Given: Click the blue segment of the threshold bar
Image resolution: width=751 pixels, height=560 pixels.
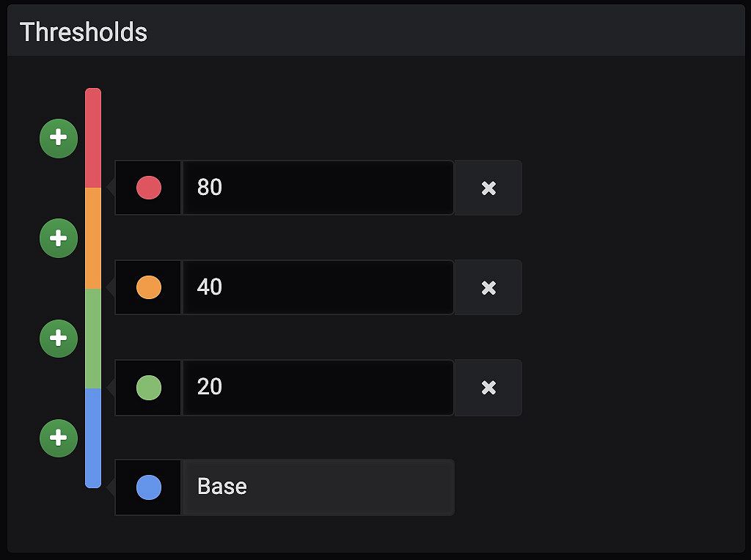Looking at the screenshot, I should tap(92, 436).
